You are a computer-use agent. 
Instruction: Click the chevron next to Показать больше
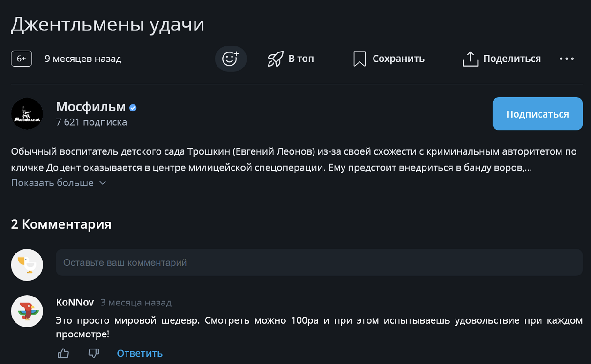click(x=103, y=183)
